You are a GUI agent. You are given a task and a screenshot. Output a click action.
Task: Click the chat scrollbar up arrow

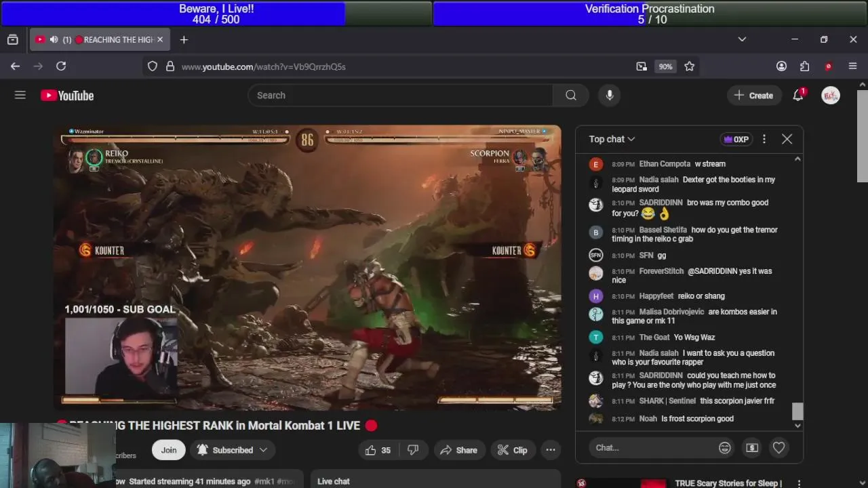coord(797,159)
